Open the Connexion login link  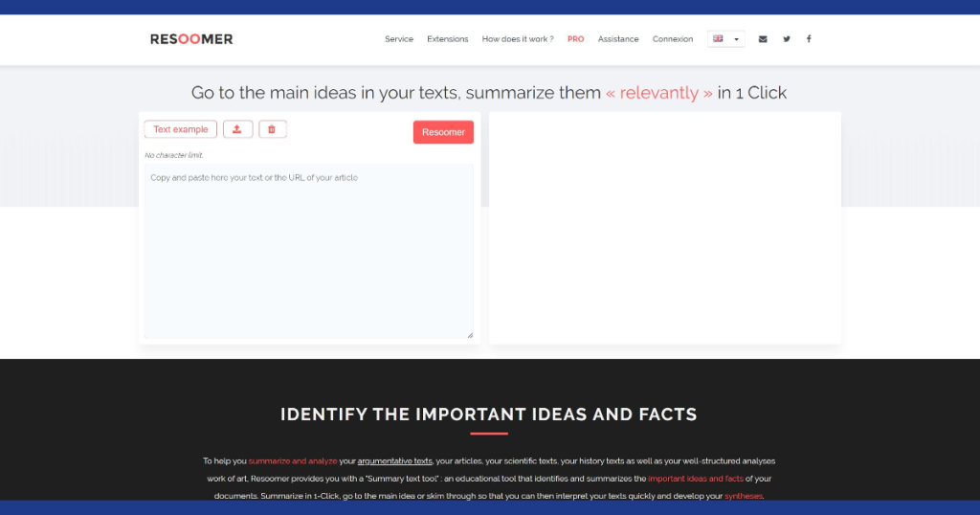(x=673, y=38)
